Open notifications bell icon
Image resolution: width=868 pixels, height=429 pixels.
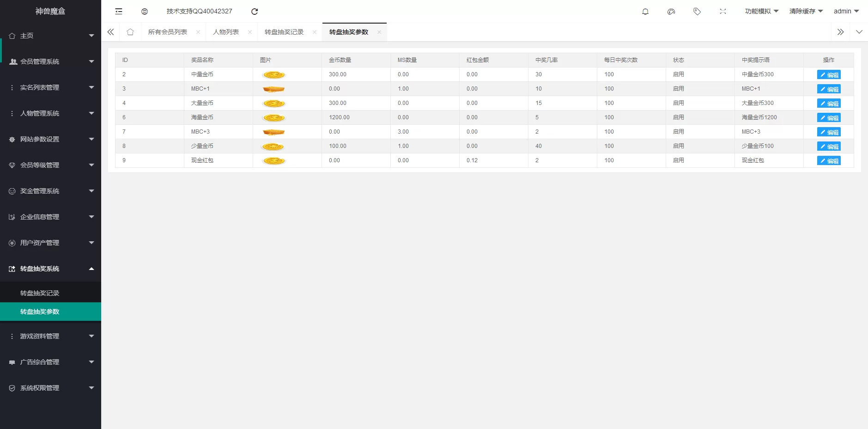[x=645, y=12]
